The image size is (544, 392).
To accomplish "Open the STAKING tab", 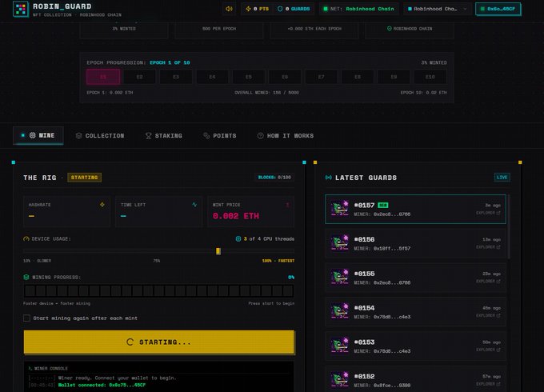I will click(x=163, y=136).
